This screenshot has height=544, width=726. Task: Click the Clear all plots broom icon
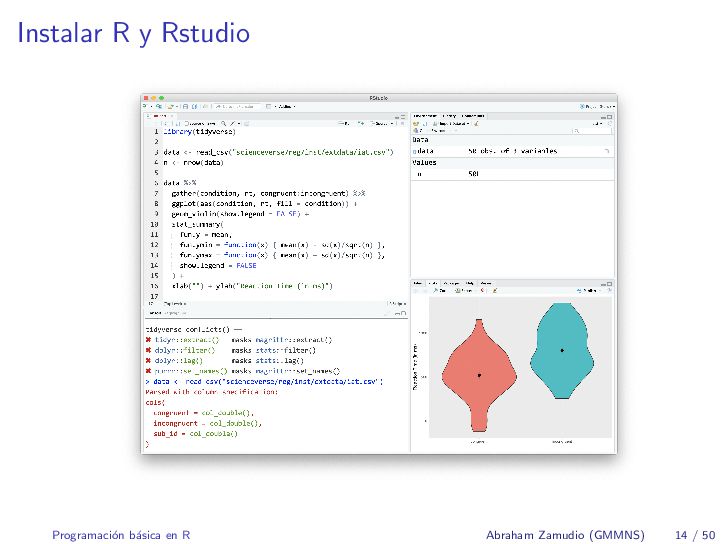[494, 290]
